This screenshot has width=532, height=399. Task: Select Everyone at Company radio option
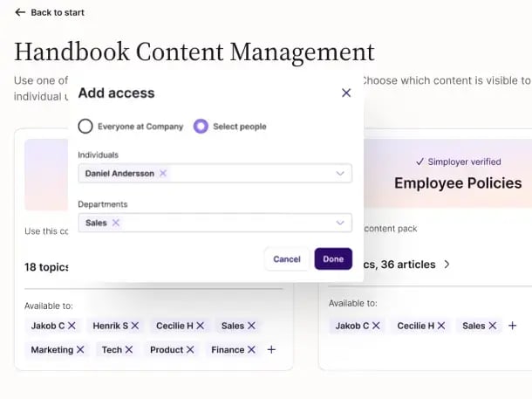(x=85, y=127)
